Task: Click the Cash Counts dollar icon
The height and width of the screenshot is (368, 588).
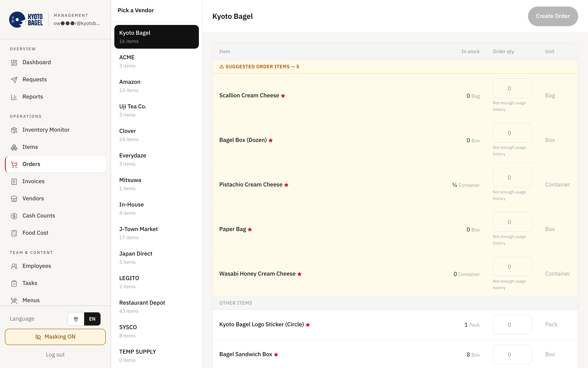Action: 14,216
